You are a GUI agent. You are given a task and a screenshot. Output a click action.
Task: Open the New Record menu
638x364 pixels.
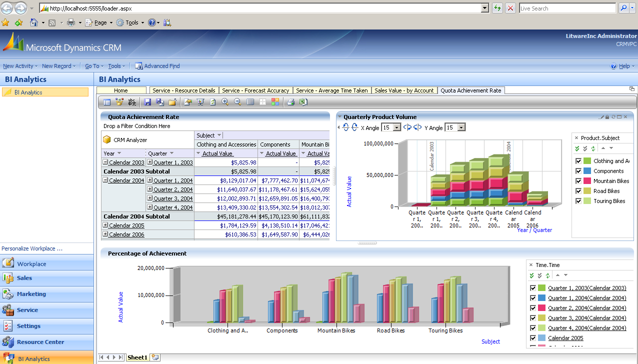click(x=58, y=66)
